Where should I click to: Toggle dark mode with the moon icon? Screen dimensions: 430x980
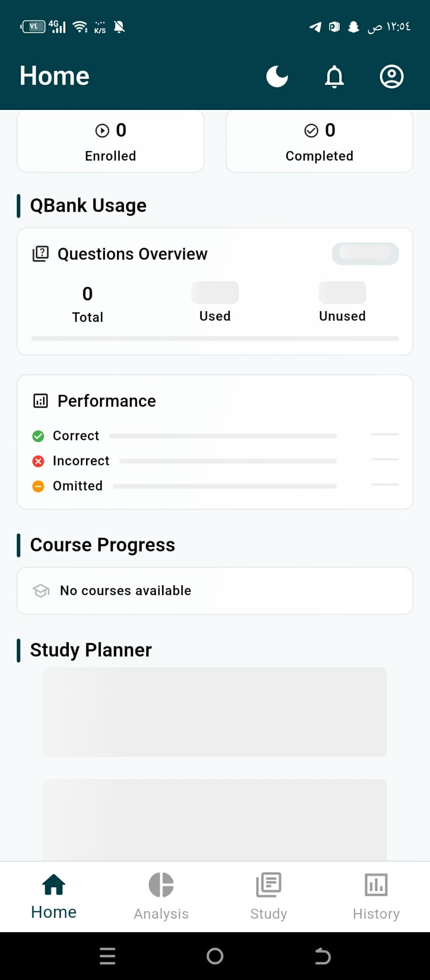tap(277, 76)
